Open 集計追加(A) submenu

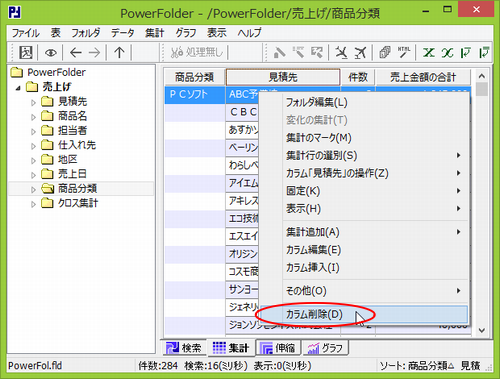point(364,232)
